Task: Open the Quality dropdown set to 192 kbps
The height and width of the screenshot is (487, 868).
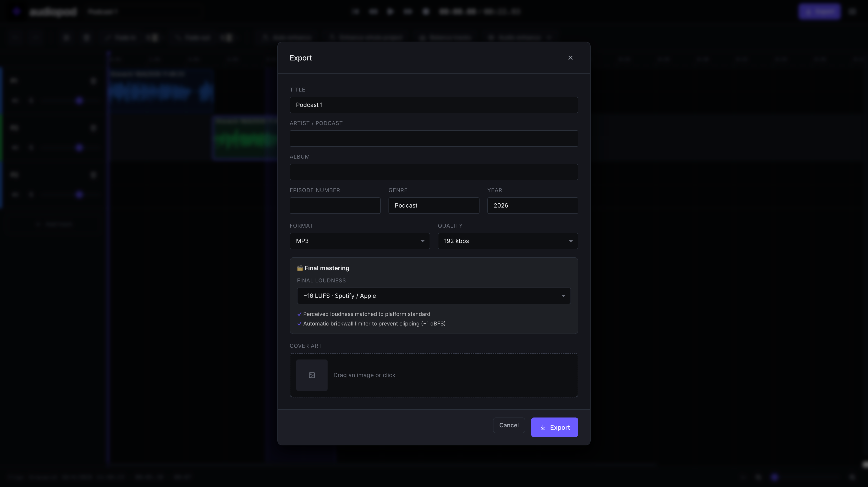Action: click(x=508, y=241)
